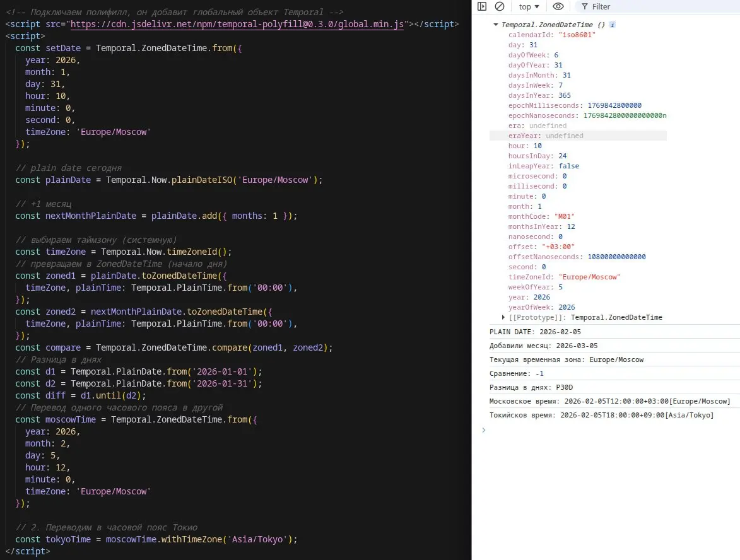Click the Сравнение: -1 log line
Viewport: 740px width, 560px height.
click(516, 373)
